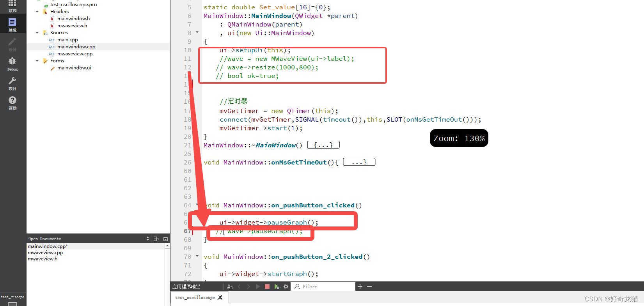The width and height of the screenshot is (644, 306).
Task: Click the connect(mvGetTimer…) statement
Action: click(x=350, y=120)
